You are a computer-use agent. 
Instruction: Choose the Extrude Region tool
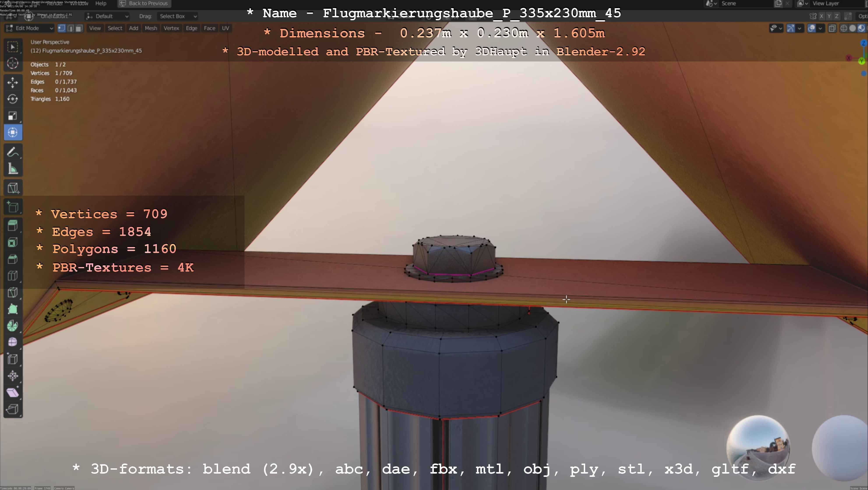tap(13, 225)
